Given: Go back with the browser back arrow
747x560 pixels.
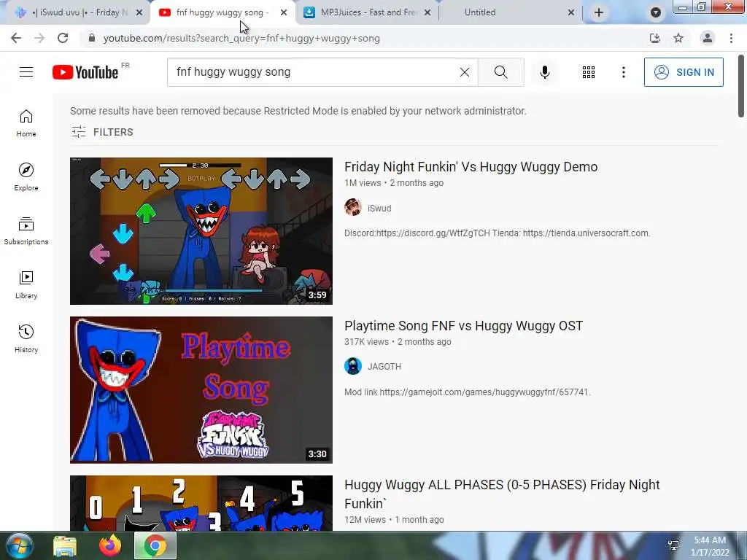Looking at the screenshot, I should 16,38.
